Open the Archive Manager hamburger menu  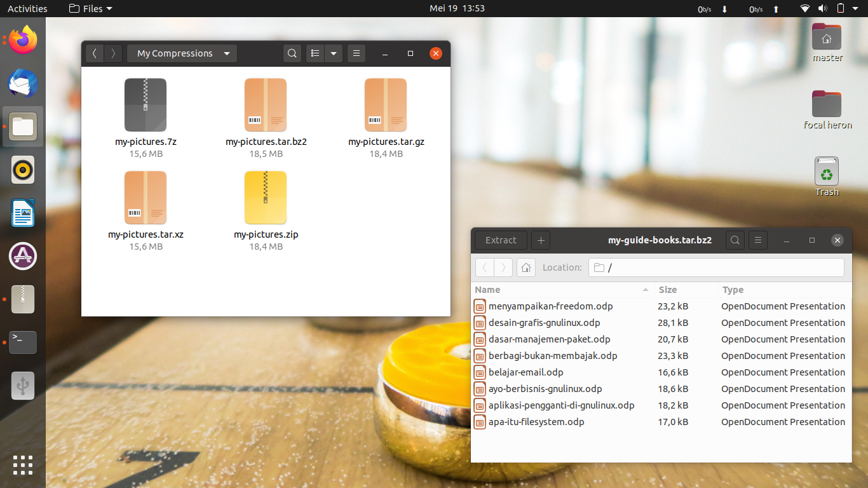[757, 240]
